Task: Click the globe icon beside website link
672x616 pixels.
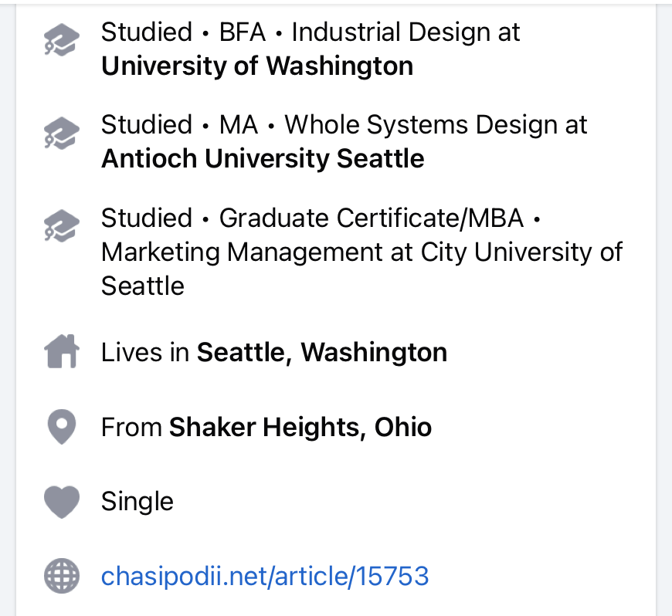Action: click(x=62, y=576)
